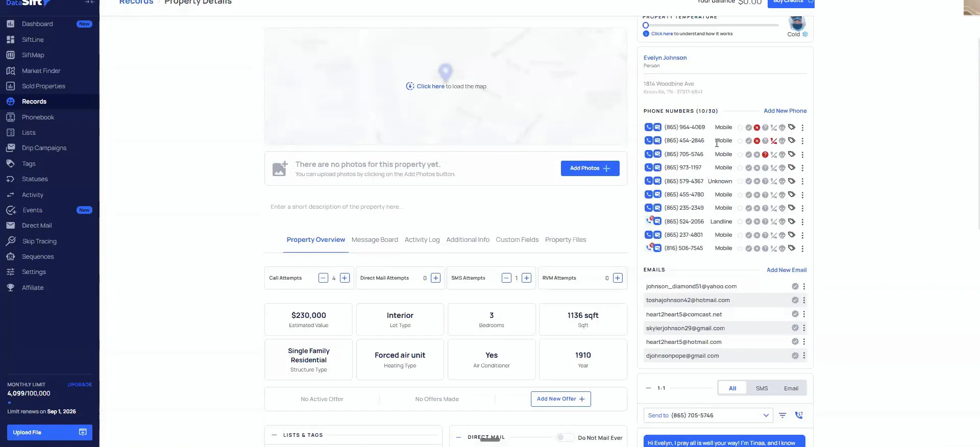Switch to the Custom Fields tab
Viewport: 980px width, 447px height.
point(517,240)
